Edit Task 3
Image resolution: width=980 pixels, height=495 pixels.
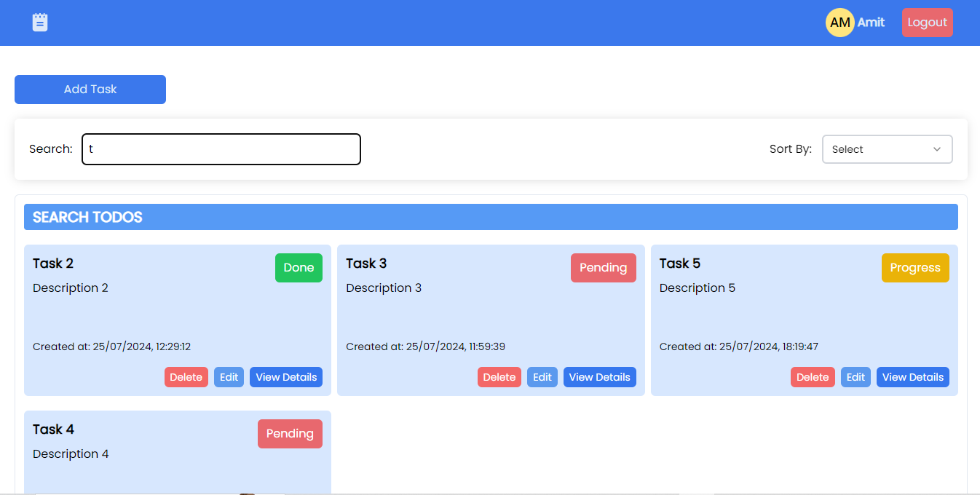tap(542, 377)
